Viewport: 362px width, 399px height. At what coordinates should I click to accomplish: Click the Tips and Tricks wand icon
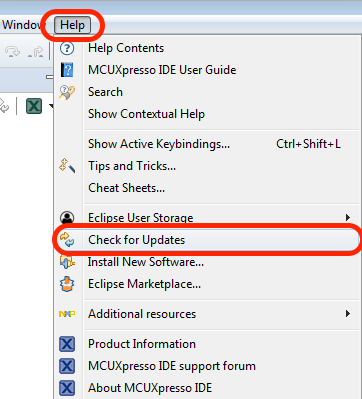pyautogui.click(x=67, y=166)
